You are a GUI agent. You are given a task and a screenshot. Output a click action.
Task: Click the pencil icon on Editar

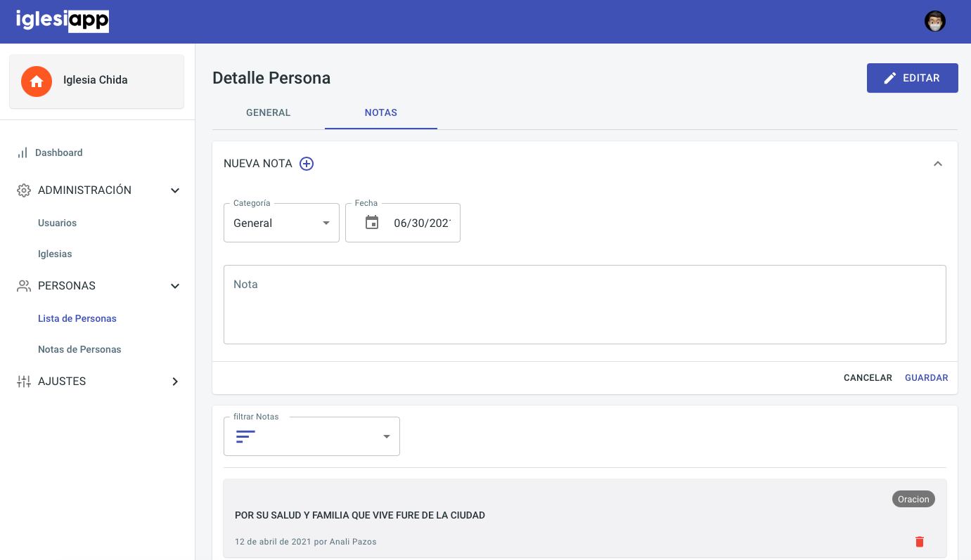[890, 78]
